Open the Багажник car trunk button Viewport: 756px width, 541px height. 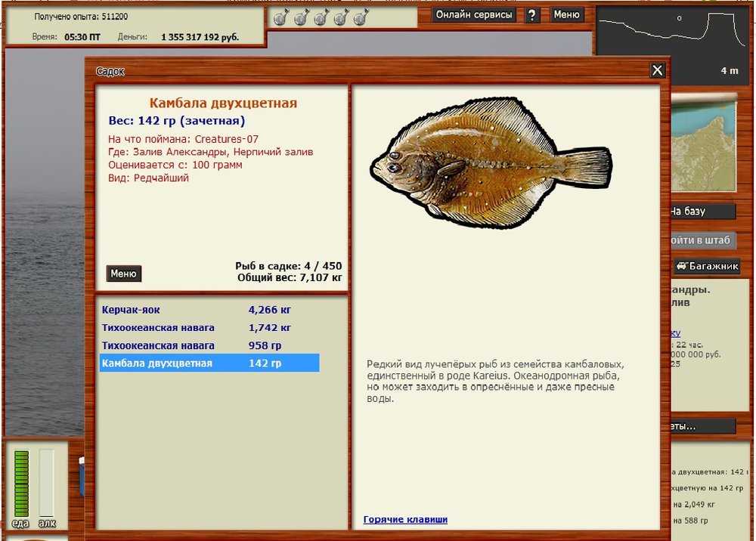(707, 266)
